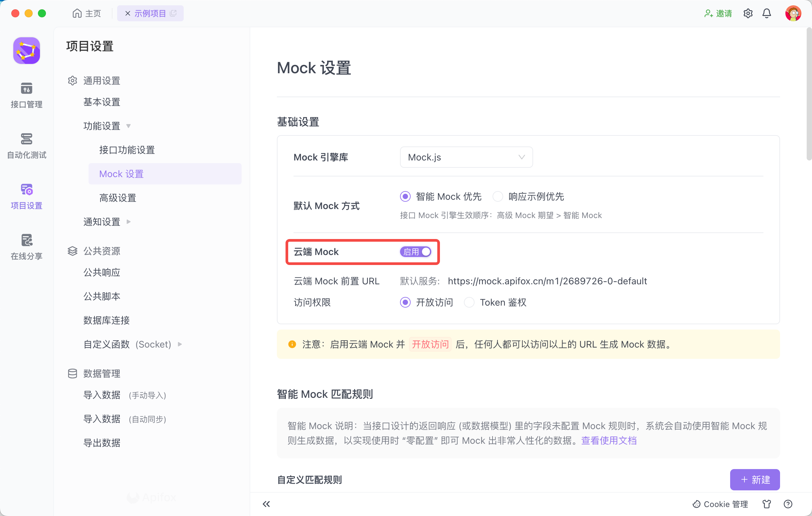
Task: Select the Token 鉴权 radio option
Action: tap(469, 302)
